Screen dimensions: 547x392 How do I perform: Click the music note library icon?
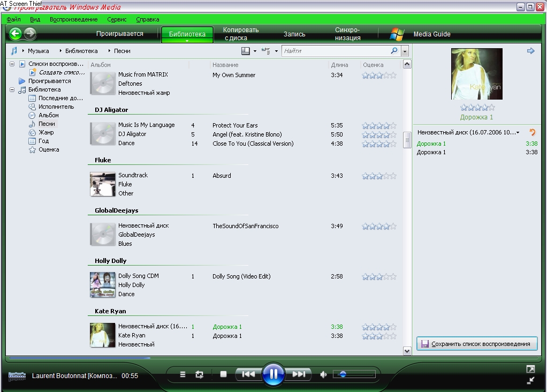click(x=13, y=51)
